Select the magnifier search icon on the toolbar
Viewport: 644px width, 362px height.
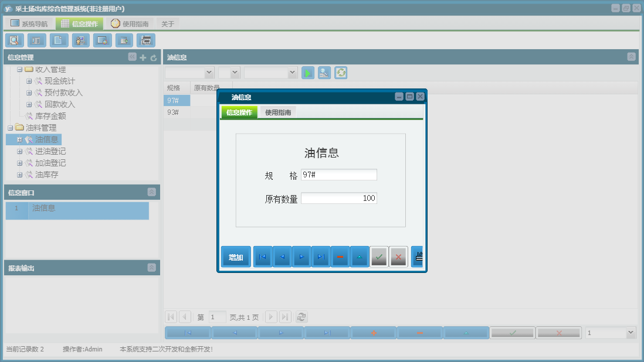(x=14, y=40)
